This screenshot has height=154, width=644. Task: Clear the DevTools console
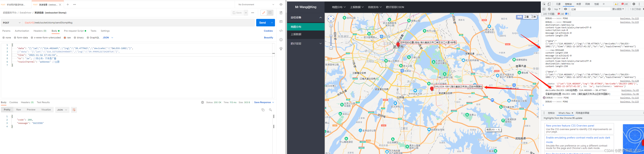point(549,9)
